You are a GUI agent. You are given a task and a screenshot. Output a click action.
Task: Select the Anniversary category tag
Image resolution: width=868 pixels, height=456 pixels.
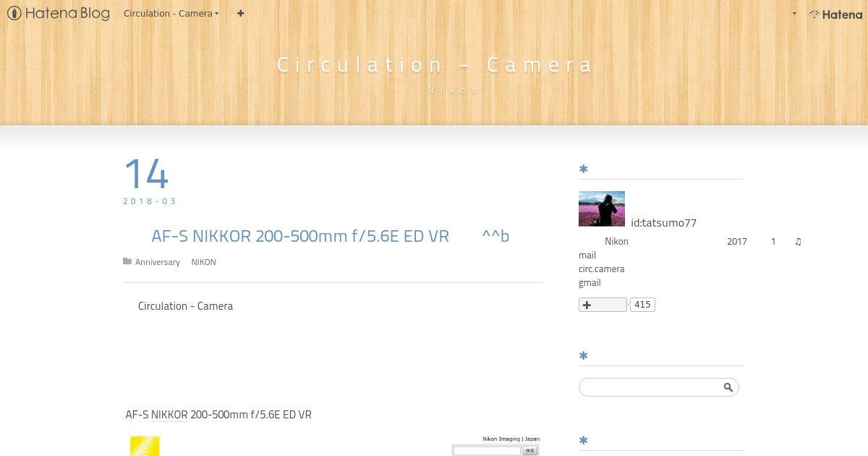tap(158, 262)
